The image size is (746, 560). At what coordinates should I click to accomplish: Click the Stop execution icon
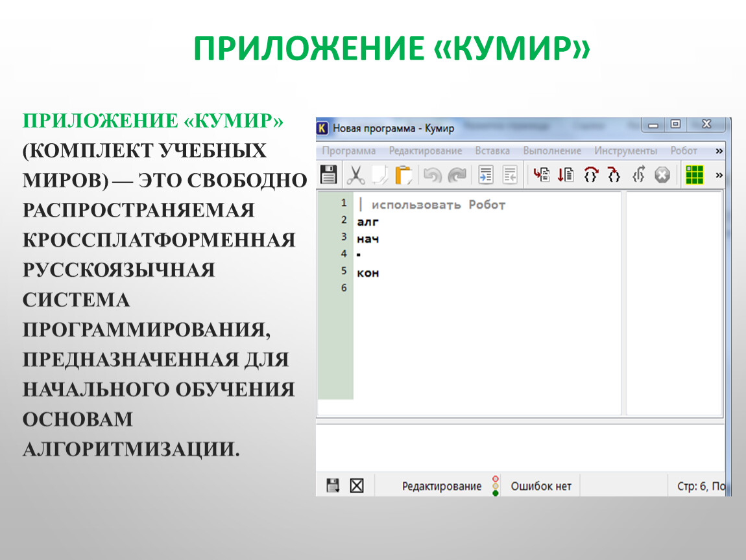tap(662, 175)
